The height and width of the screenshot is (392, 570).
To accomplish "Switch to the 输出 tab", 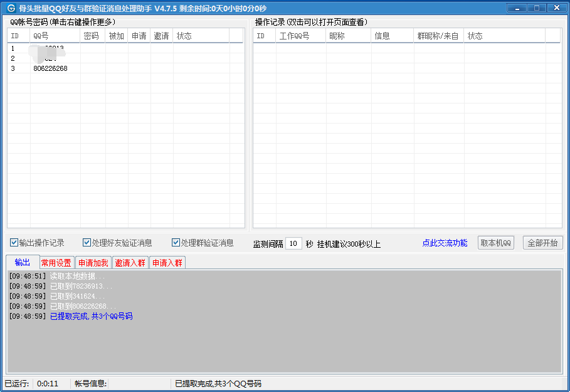I will tap(23, 262).
